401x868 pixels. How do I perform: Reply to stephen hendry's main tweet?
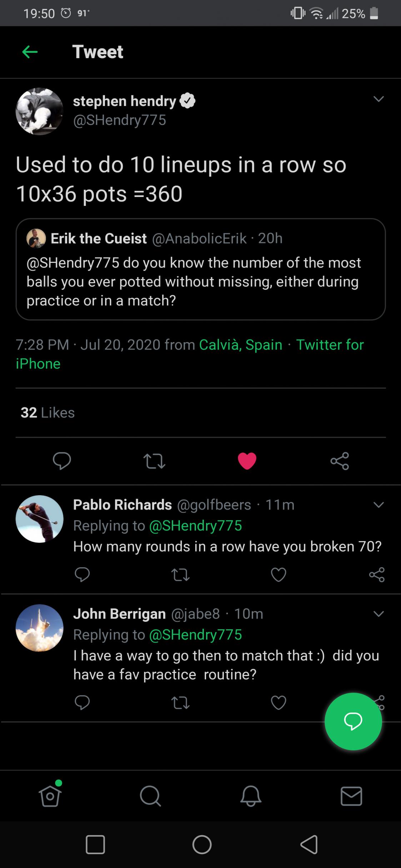(x=62, y=461)
